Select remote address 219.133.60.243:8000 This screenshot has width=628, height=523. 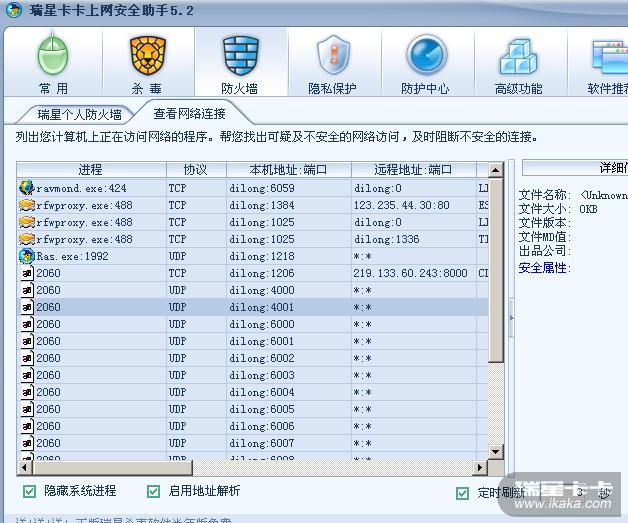(x=410, y=273)
